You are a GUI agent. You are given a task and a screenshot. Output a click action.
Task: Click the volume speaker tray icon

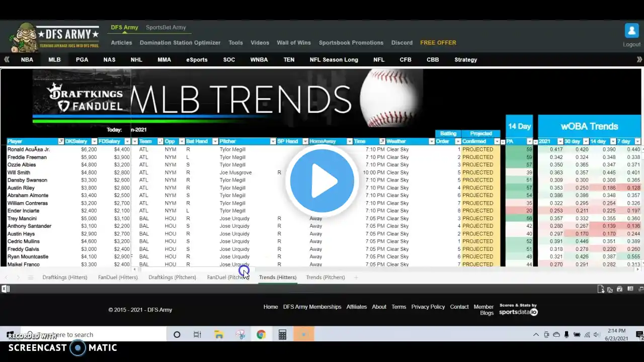point(597,335)
